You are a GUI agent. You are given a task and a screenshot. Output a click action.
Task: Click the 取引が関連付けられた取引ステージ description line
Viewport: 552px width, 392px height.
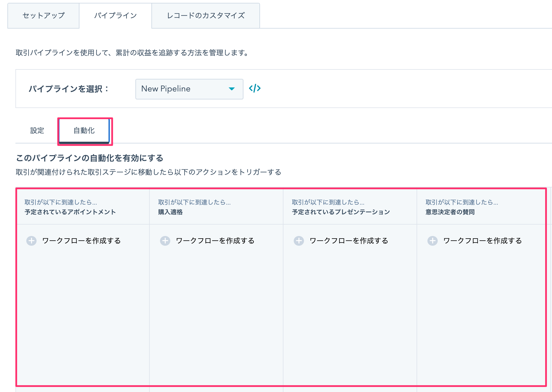click(149, 172)
